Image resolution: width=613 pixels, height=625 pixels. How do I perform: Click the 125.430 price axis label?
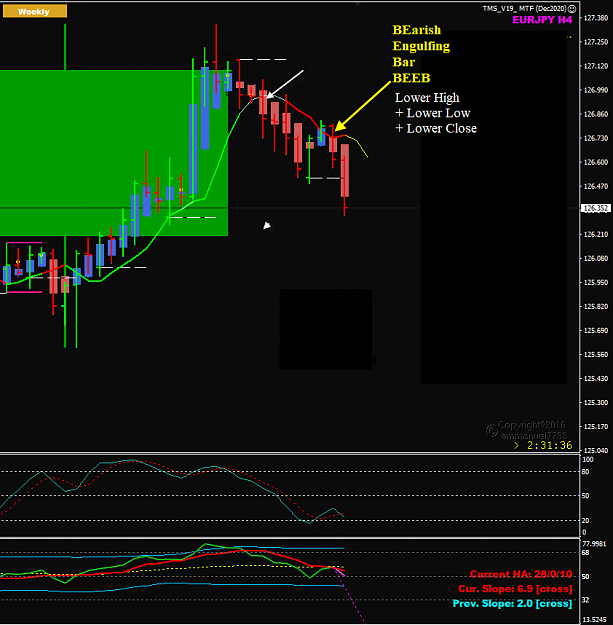pos(596,378)
